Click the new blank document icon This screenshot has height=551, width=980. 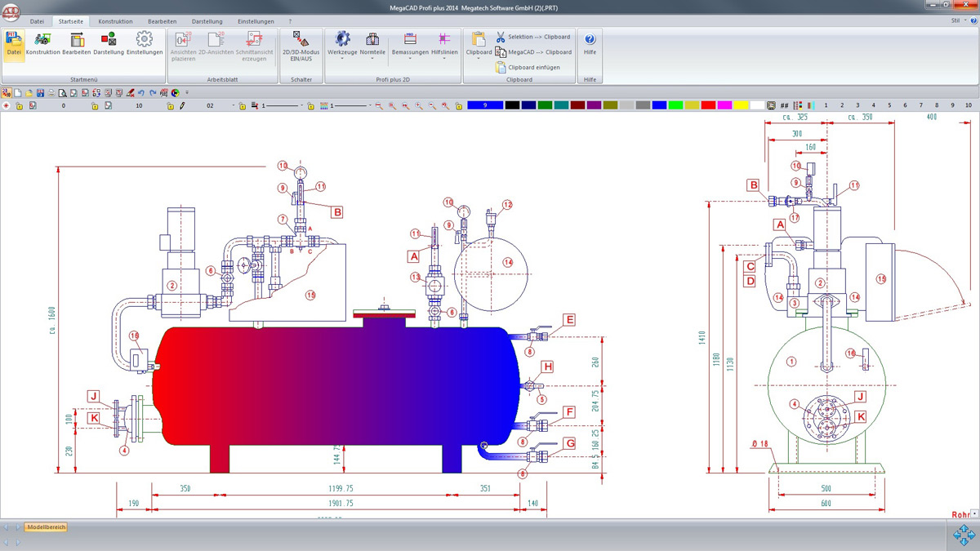[x=17, y=93]
